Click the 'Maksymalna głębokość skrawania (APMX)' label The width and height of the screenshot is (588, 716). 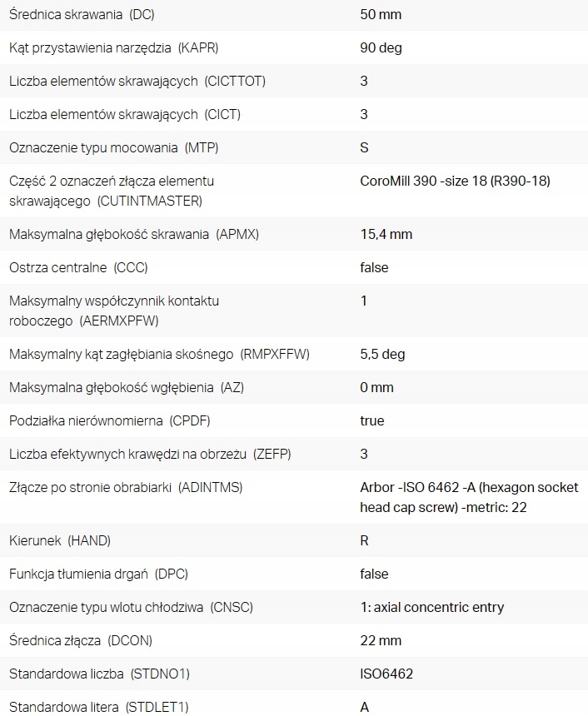click(134, 234)
